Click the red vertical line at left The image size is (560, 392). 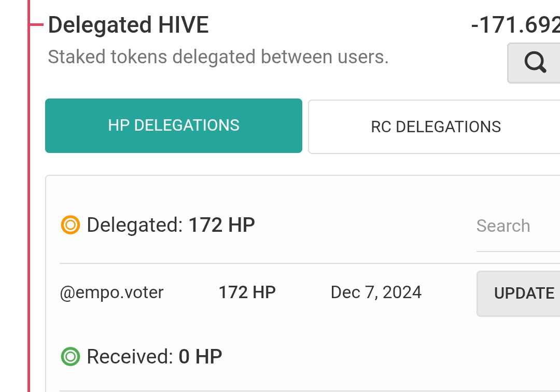pos(29,207)
